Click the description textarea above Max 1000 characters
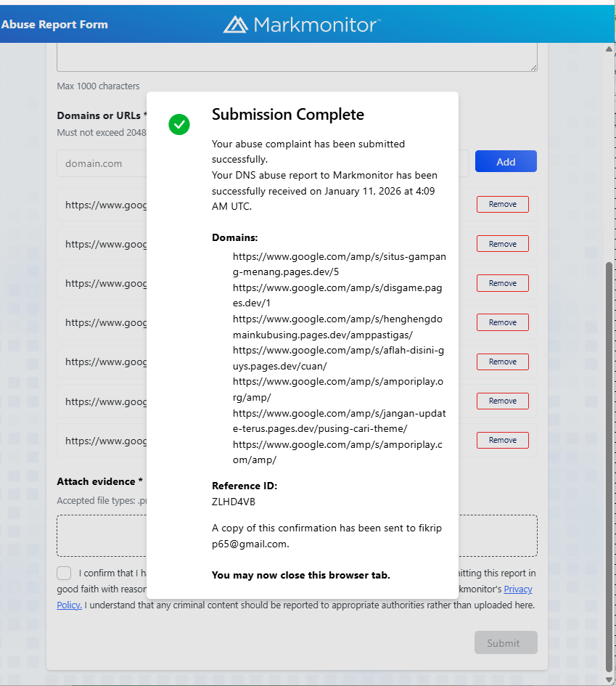The image size is (616, 686). pos(297,57)
